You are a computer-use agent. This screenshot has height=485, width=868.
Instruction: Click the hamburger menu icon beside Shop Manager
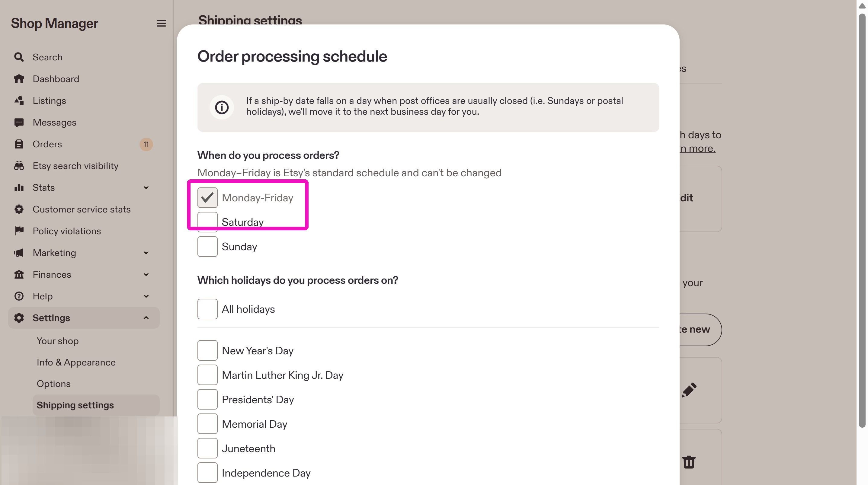[161, 23]
